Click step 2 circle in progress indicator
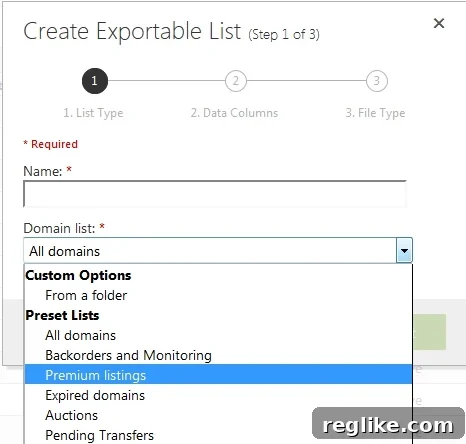This screenshot has height=444, width=466. pos(236,81)
